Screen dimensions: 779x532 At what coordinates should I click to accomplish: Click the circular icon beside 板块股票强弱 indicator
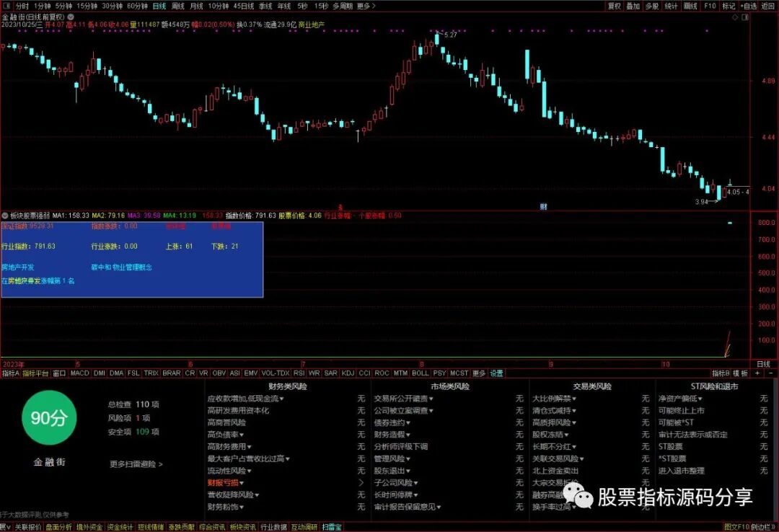click(5, 216)
